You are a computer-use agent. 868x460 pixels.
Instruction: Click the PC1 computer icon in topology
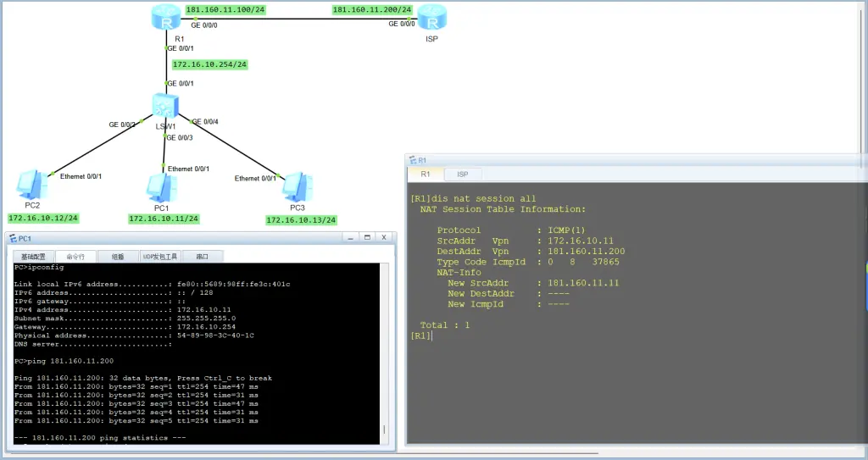157,186
